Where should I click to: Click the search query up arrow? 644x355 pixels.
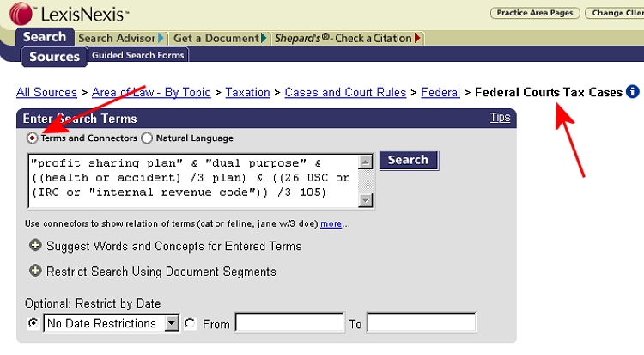click(x=365, y=162)
